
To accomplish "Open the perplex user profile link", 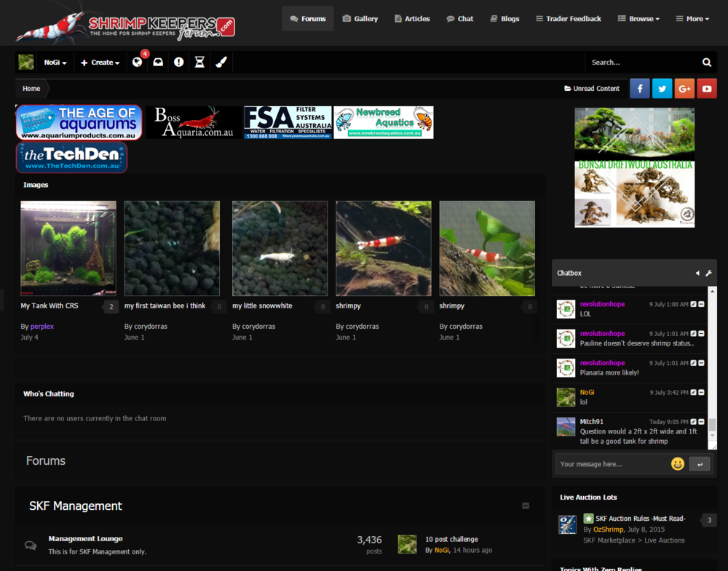I will tap(42, 327).
